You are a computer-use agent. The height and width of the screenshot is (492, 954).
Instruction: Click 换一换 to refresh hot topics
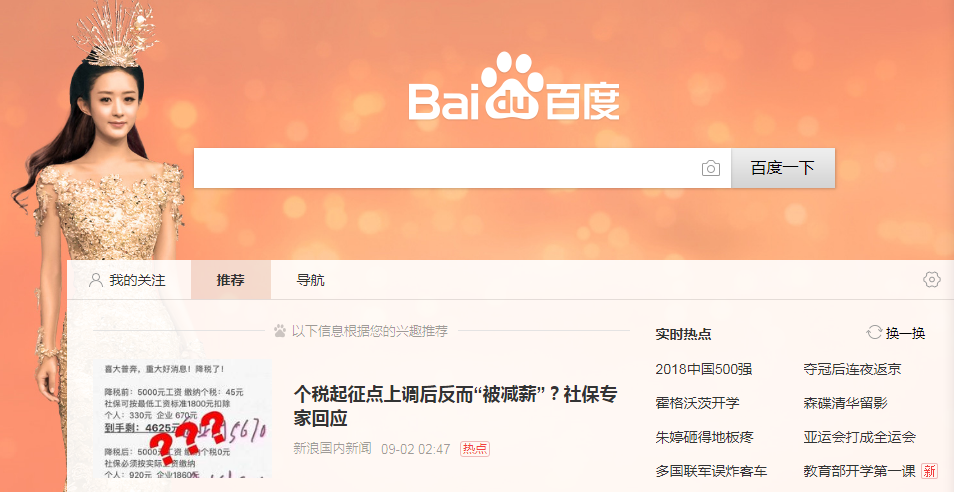tap(905, 333)
